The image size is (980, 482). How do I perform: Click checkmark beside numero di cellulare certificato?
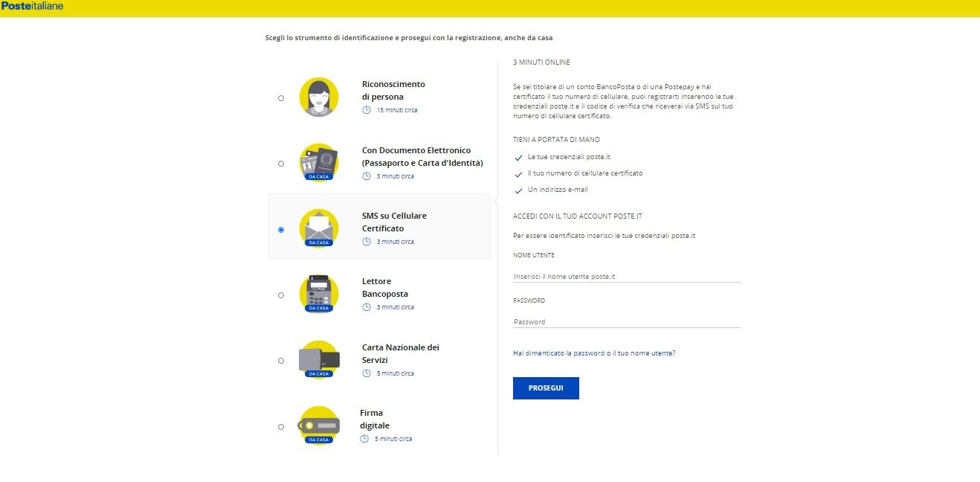coord(518,174)
